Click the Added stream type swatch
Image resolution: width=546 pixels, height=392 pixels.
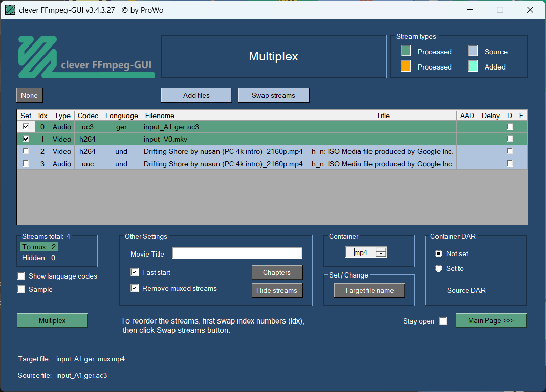[x=473, y=66]
